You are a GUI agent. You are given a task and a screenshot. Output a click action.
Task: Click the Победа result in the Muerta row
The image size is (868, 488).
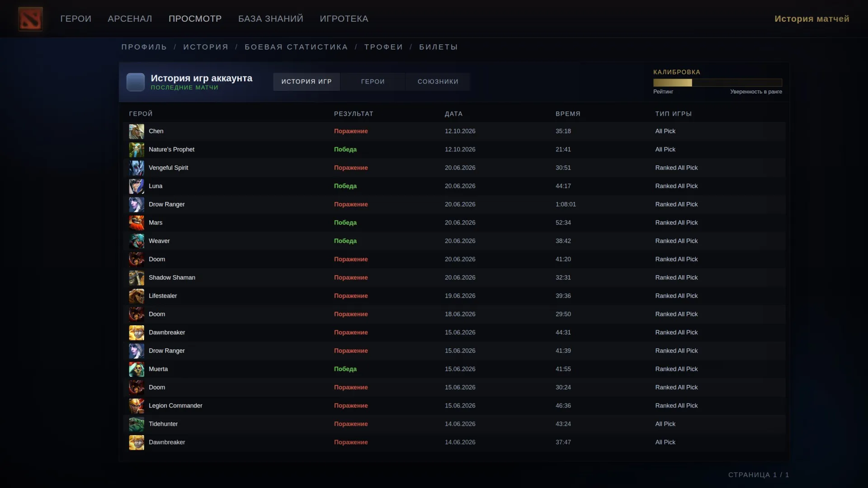tap(345, 369)
